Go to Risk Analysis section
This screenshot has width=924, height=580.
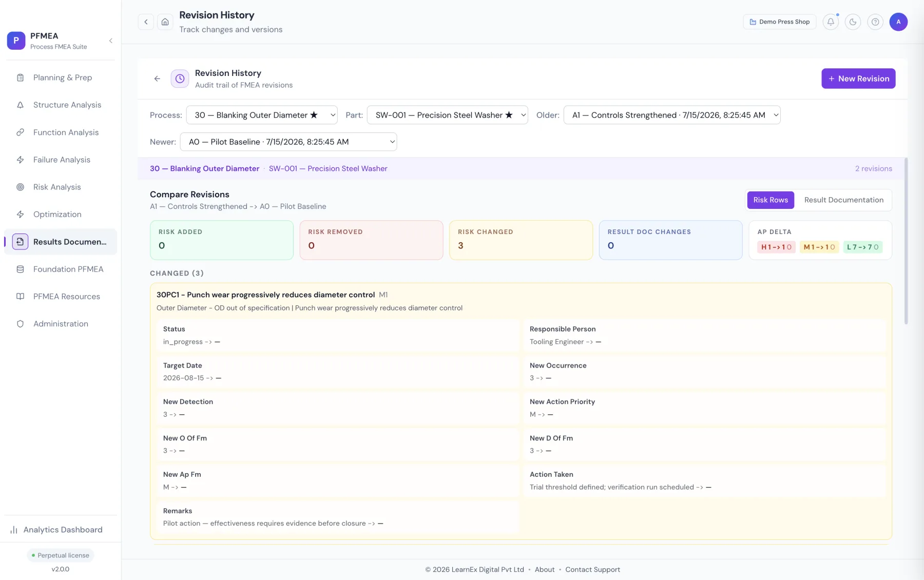pyautogui.click(x=61, y=187)
